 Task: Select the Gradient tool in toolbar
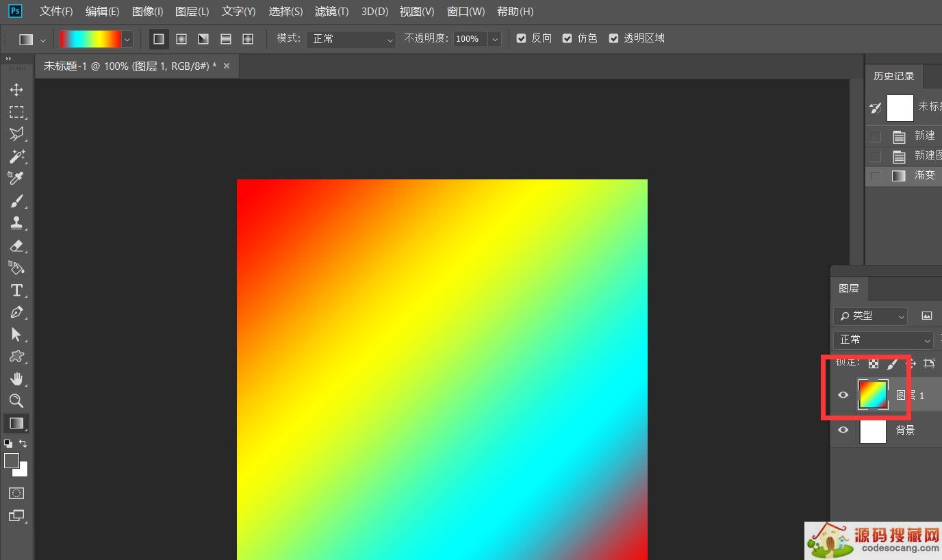point(16,423)
